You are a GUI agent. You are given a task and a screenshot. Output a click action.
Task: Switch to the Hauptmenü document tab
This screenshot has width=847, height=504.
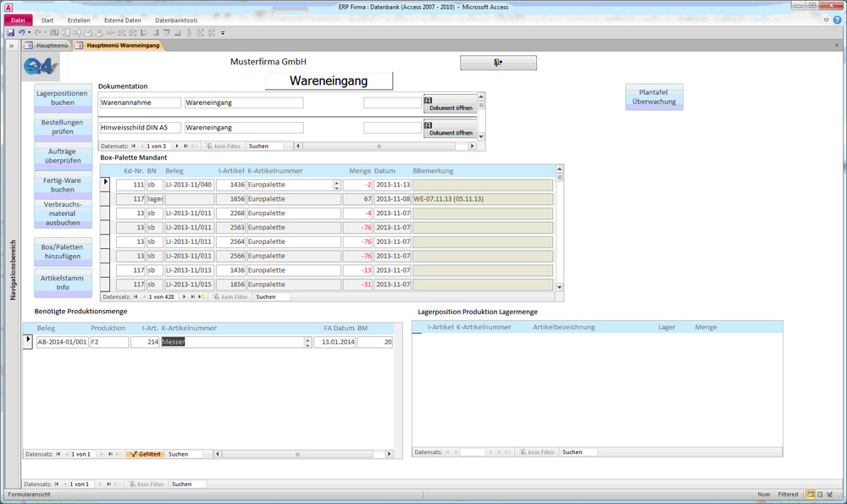click(47, 46)
